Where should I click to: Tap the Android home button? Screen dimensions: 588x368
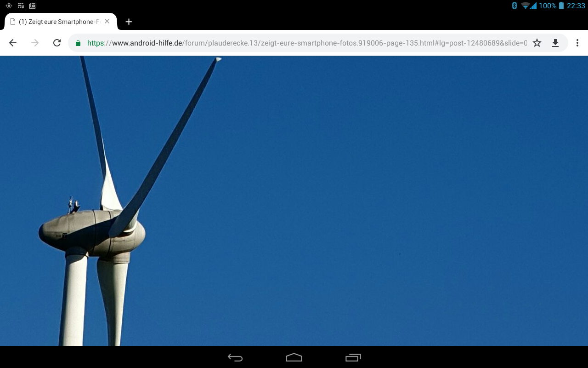point(294,357)
